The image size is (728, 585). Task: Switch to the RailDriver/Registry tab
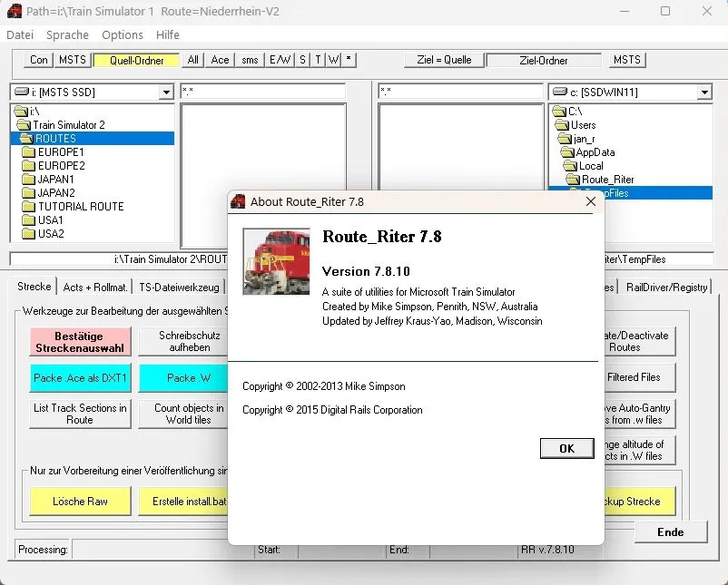(x=666, y=288)
